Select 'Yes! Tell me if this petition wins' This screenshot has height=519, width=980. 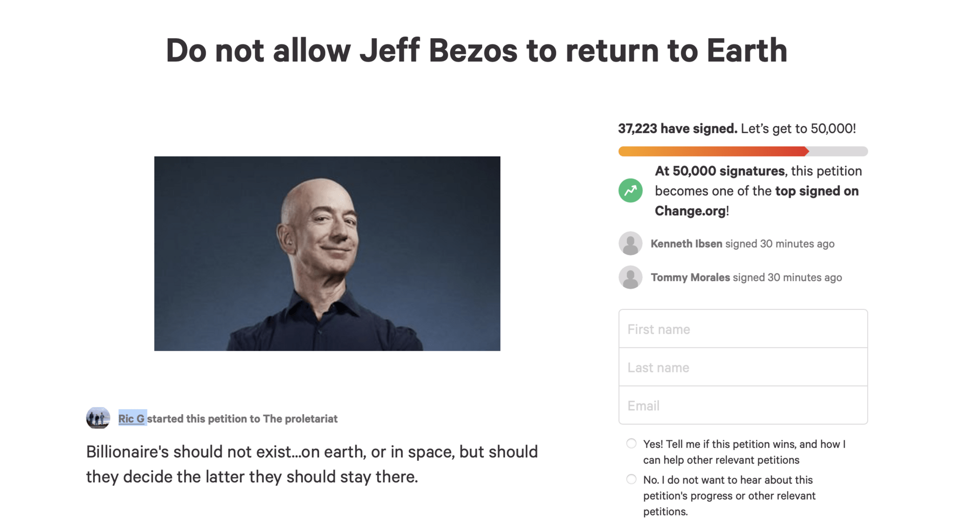click(631, 443)
